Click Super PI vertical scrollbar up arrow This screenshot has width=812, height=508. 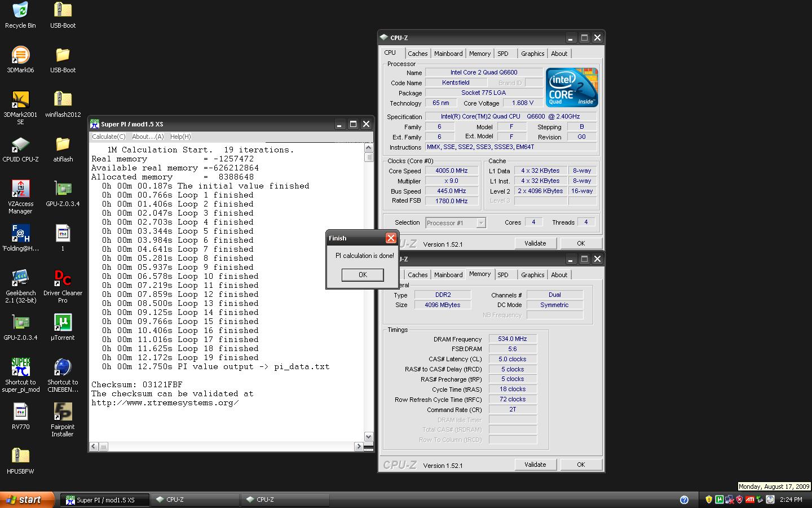(369, 148)
